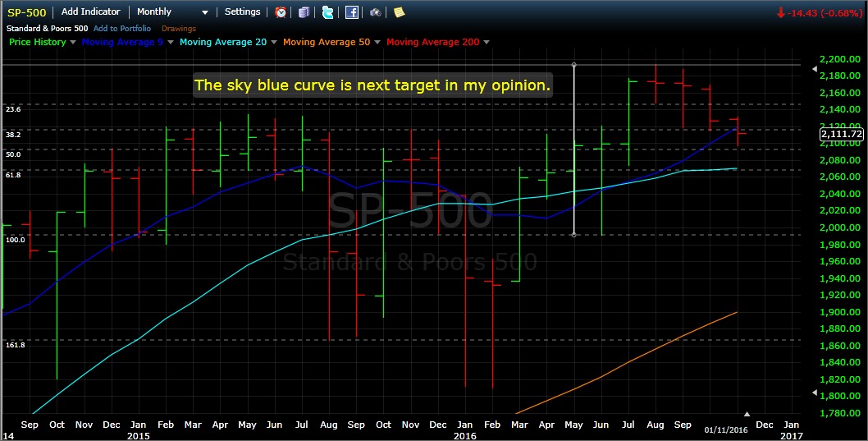Click the 2015 year label on time axis

click(x=139, y=435)
